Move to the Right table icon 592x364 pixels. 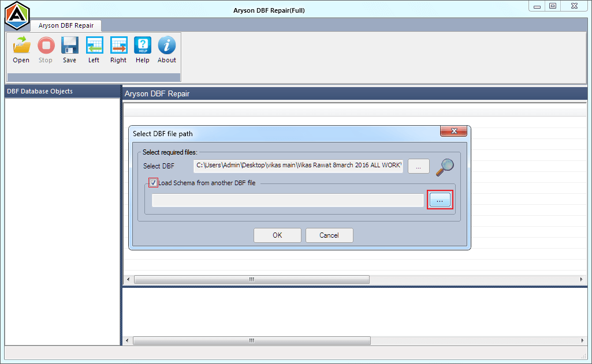pyautogui.click(x=118, y=45)
